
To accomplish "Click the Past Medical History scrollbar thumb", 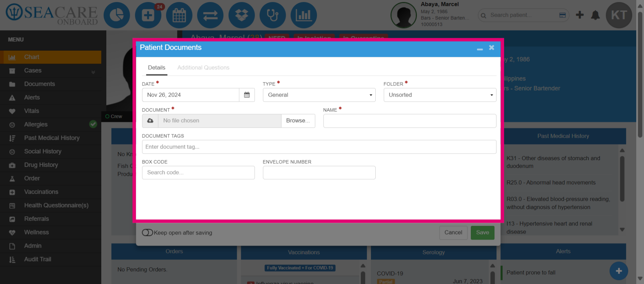I will click(x=622, y=179).
